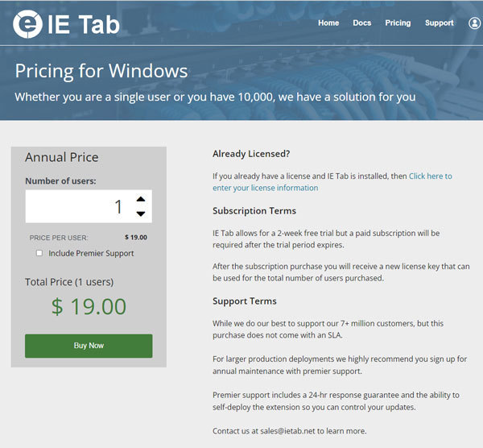Click the 'Pricing for Windows' heading
Screen dimensions: 483x448
[101, 71]
